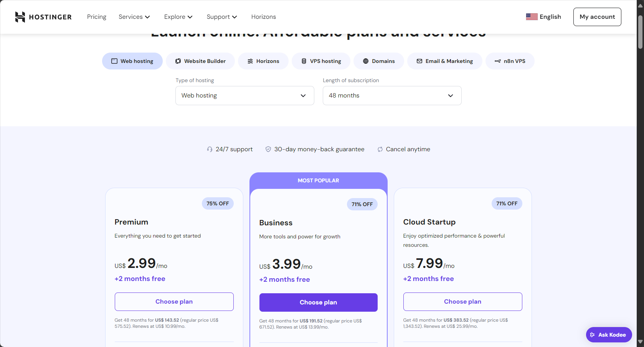Switch to Horizons tab in product row

[263, 61]
